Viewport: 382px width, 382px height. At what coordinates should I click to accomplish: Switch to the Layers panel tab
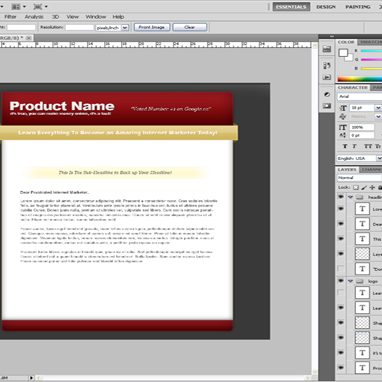pos(347,170)
